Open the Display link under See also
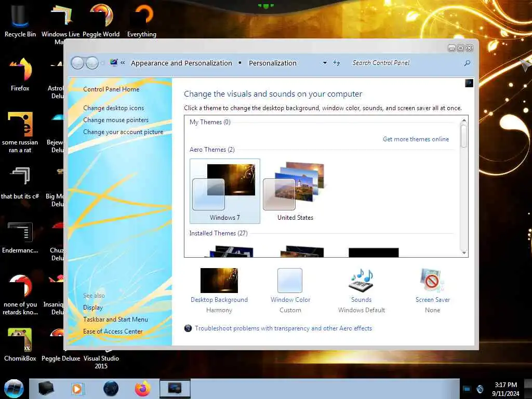The image size is (532, 399). [x=93, y=308]
